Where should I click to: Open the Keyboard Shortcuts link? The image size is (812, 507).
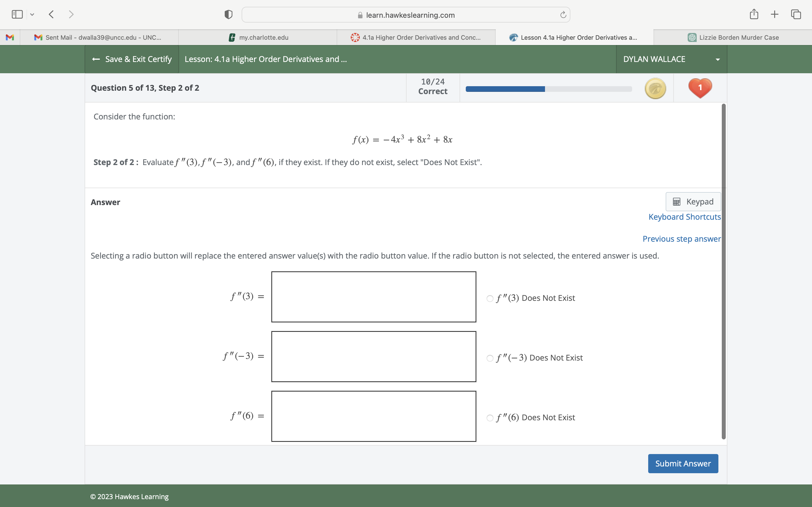click(685, 217)
